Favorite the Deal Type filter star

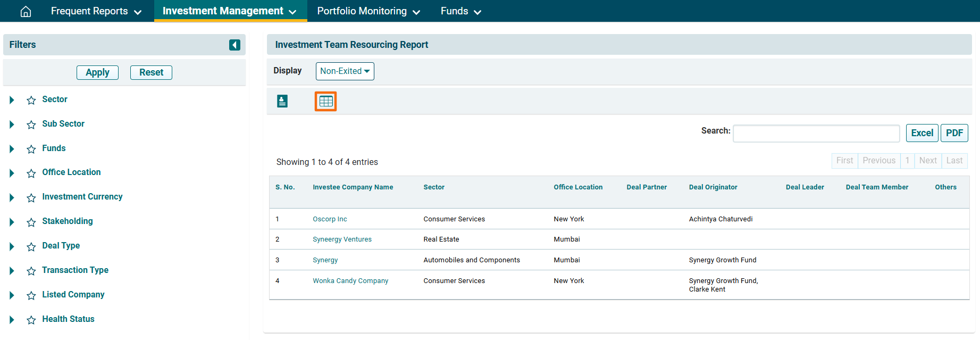coord(31,246)
